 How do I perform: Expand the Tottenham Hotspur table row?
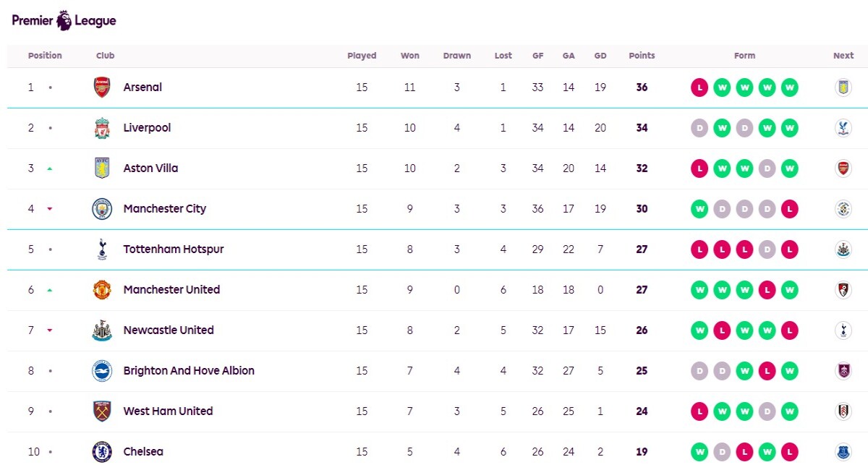(x=438, y=249)
